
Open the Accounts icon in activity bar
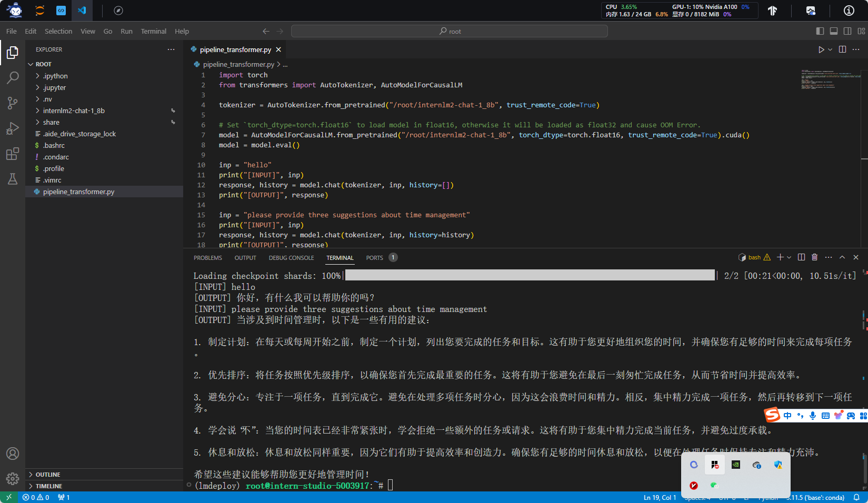click(13, 454)
